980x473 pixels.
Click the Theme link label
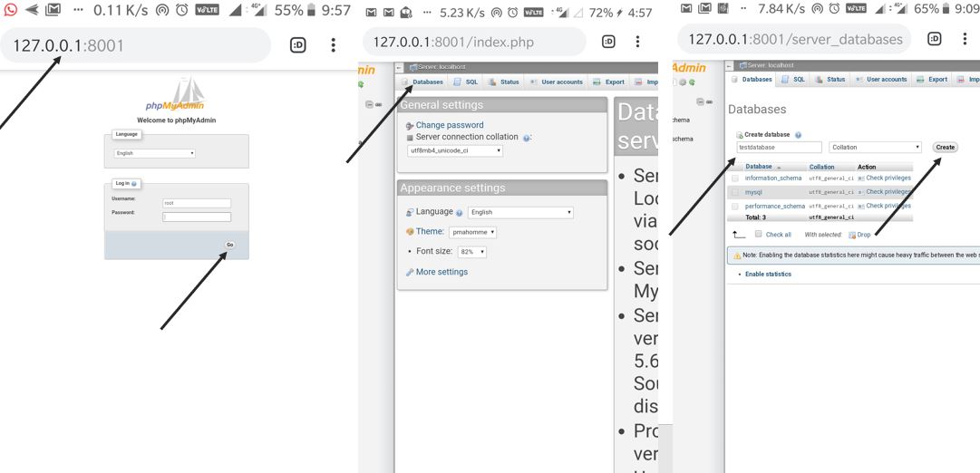coord(430,231)
